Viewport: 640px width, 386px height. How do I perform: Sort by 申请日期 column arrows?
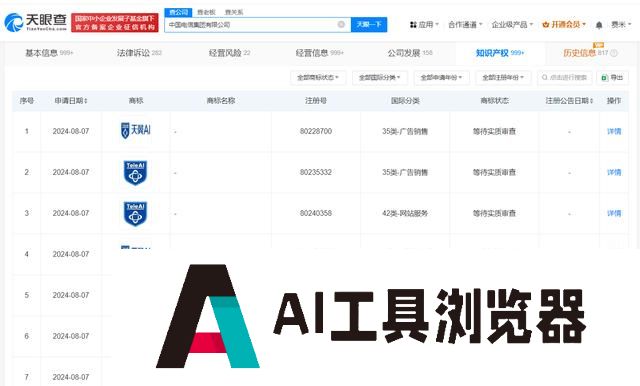tap(86, 101)
